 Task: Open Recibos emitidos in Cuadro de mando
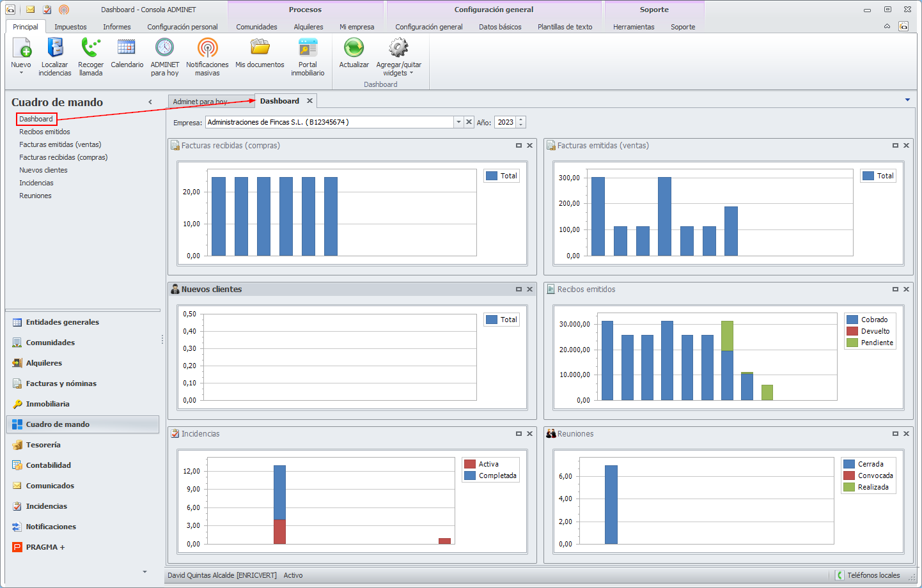(x=45, y=132)
